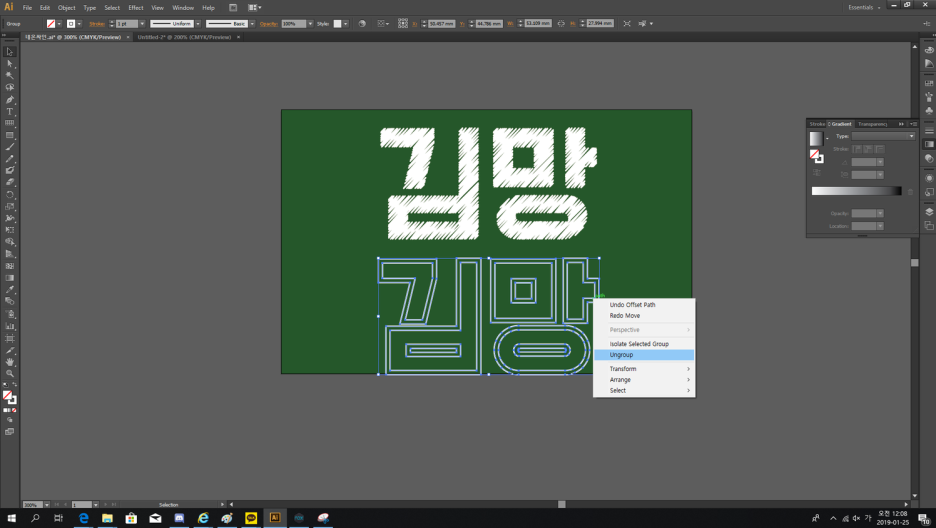Open the Layers panel icon in right dock

[x=929, y=212]
